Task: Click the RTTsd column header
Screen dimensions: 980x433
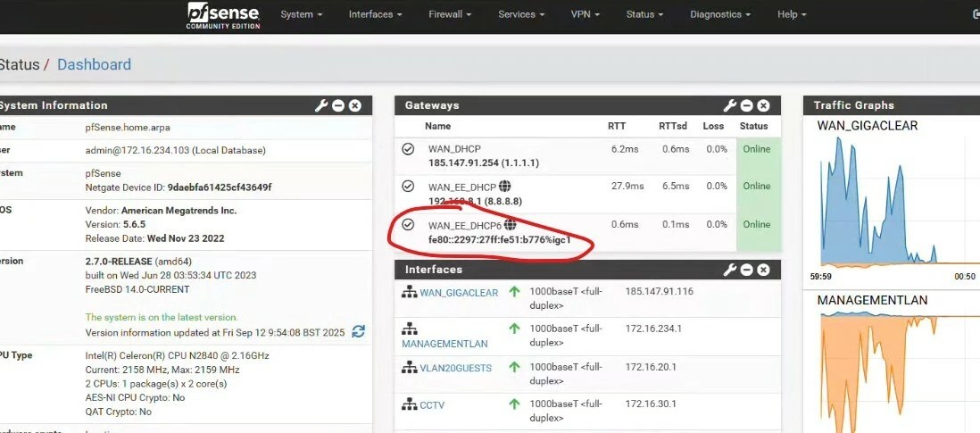Action: pyautogui.click(x=672, y=126)
